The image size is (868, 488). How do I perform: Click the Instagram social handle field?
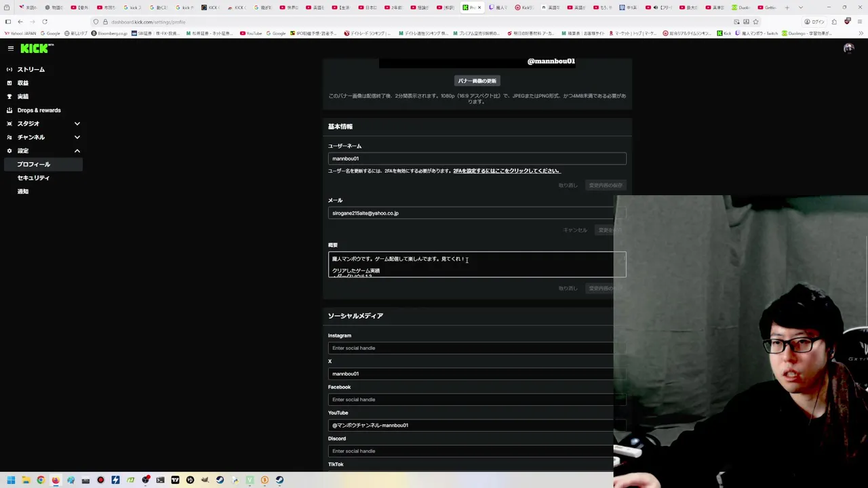pos(471,348)
